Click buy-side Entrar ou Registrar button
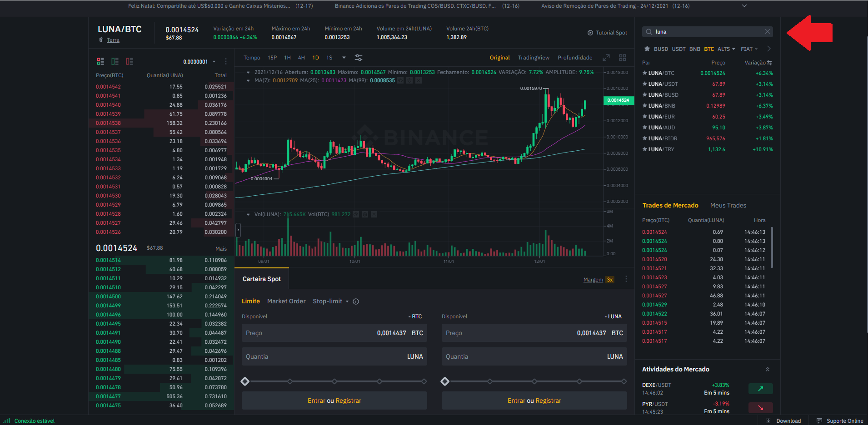The height and width of the screenshot is (425, 868). (334, 400)
